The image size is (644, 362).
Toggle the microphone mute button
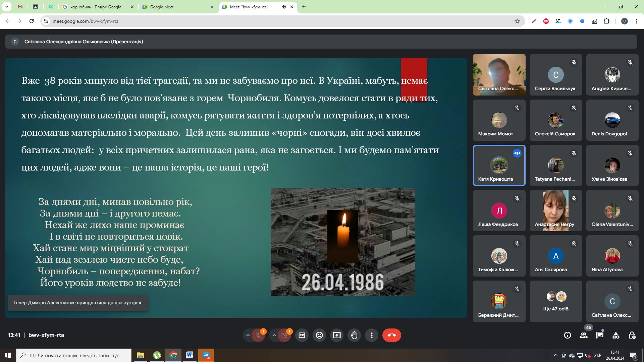click(258, 335)
